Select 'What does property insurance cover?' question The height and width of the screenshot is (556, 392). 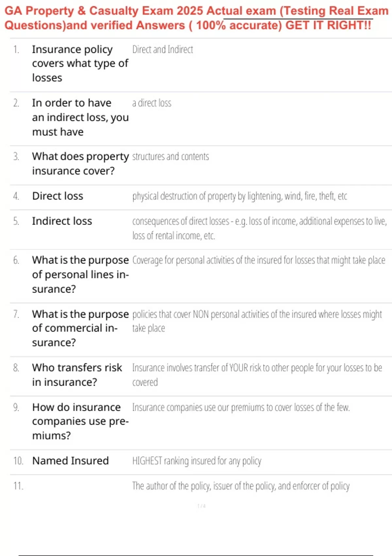click(x=80, y=164)
